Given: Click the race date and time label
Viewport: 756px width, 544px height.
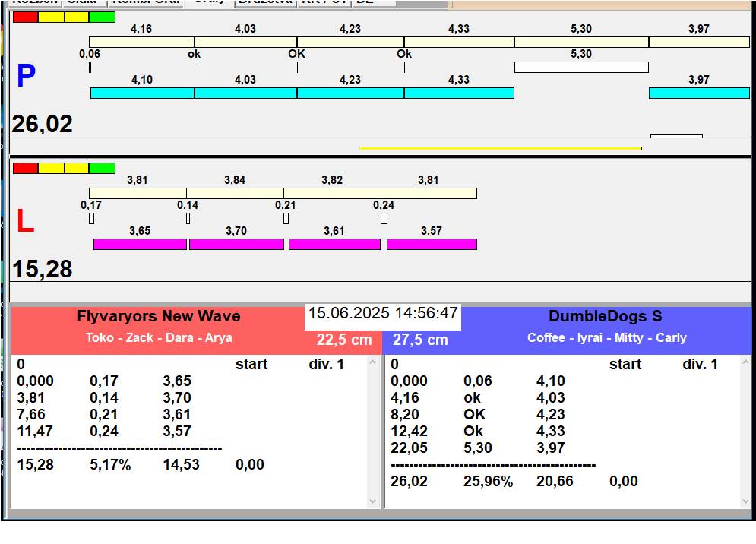Looking at the screenshot, I should click(x=383, y=314).
